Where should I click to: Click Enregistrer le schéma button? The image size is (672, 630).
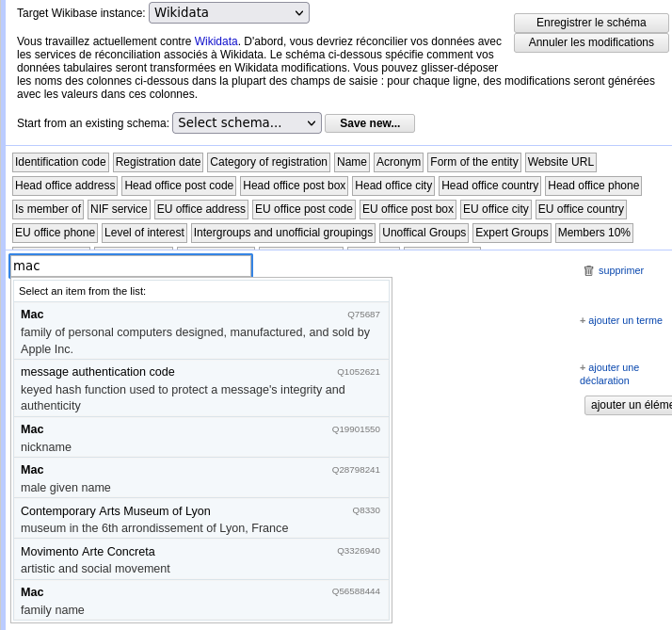pyautogui.click(x=591, y=23)
